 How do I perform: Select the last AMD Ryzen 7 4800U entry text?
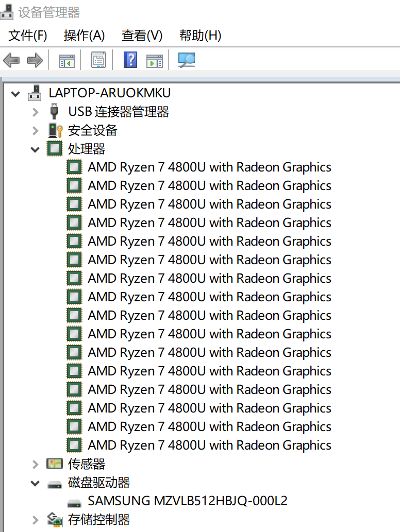point(209,445)
